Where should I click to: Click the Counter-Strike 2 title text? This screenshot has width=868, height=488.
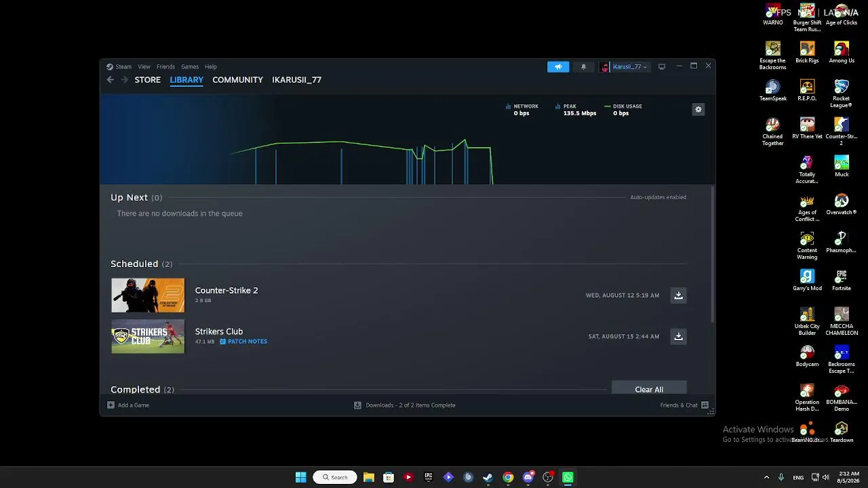tap(226, 290)
